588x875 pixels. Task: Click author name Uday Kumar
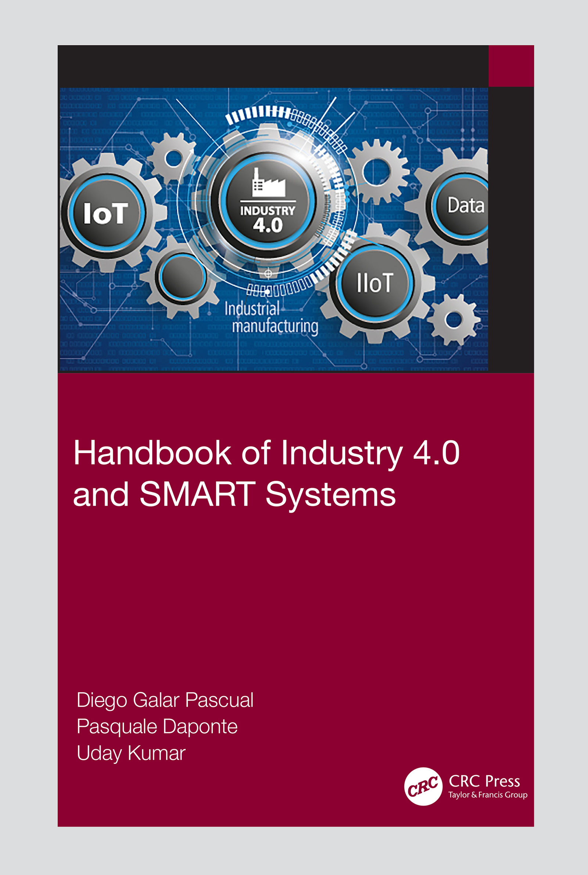[x=131, y=753]
